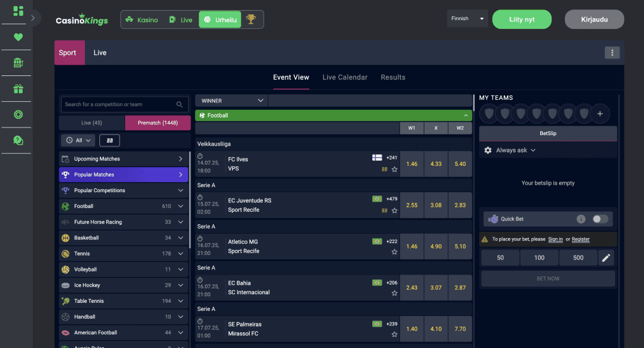Click the Quick Bet info icon
The image size is (644, 348).
pos(580,219)
